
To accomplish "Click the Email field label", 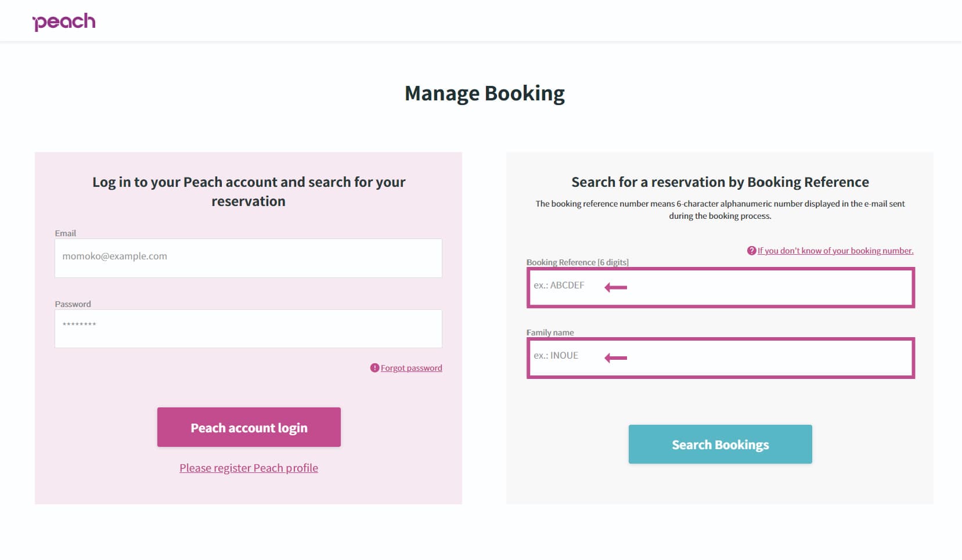I will [x=66, y=233].
